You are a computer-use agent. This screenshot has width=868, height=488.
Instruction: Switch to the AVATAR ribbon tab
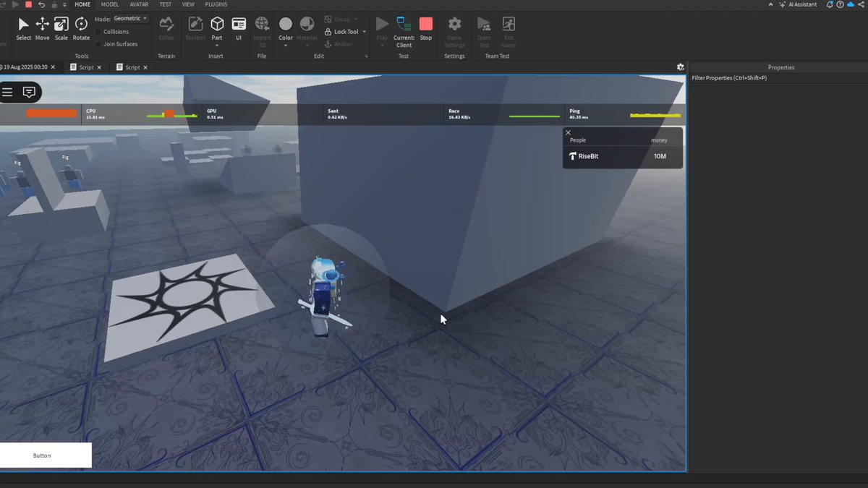coord(139,4)
